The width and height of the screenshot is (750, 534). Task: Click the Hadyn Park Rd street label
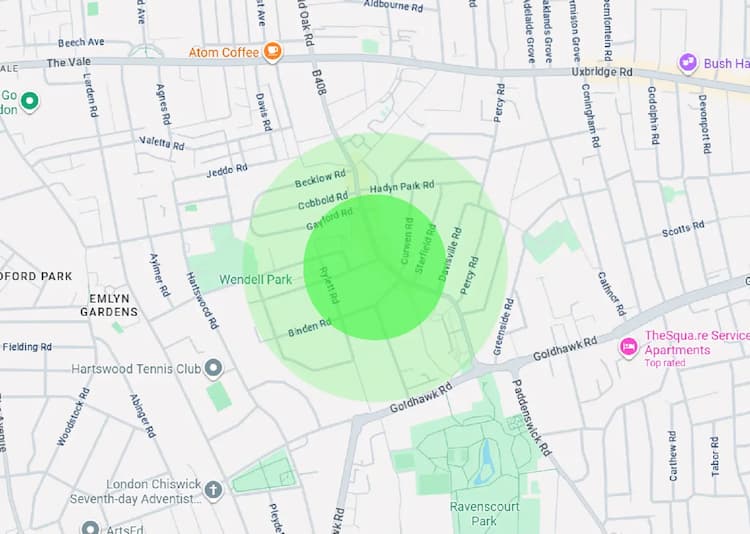pos(402,187)
